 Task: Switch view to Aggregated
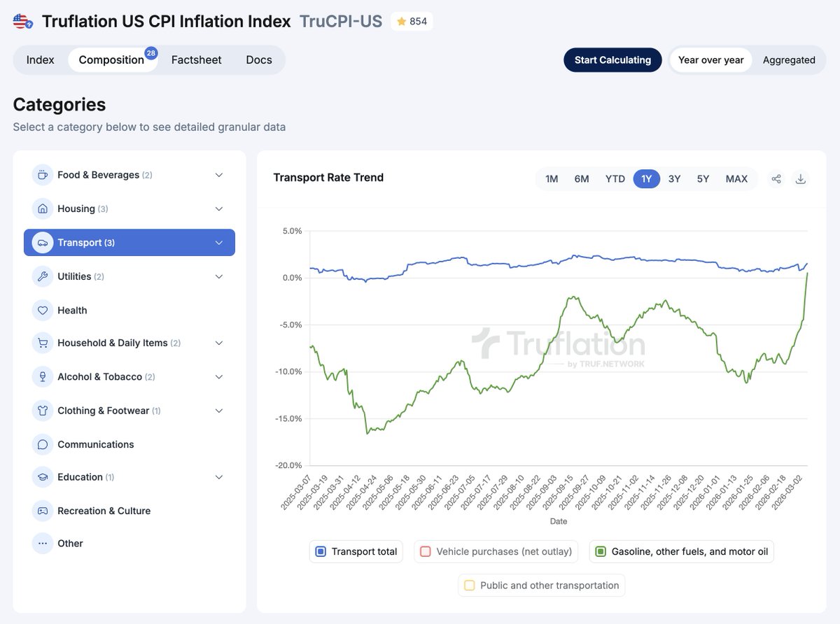click(x=790, y=60)
